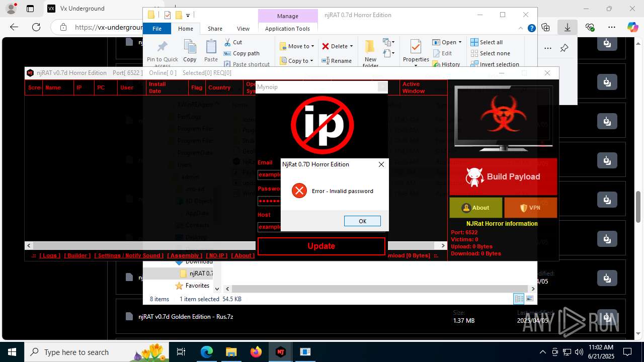Click njRAT list right scroll arrow
Screen dimensions: 644x362
pos(443,245)
